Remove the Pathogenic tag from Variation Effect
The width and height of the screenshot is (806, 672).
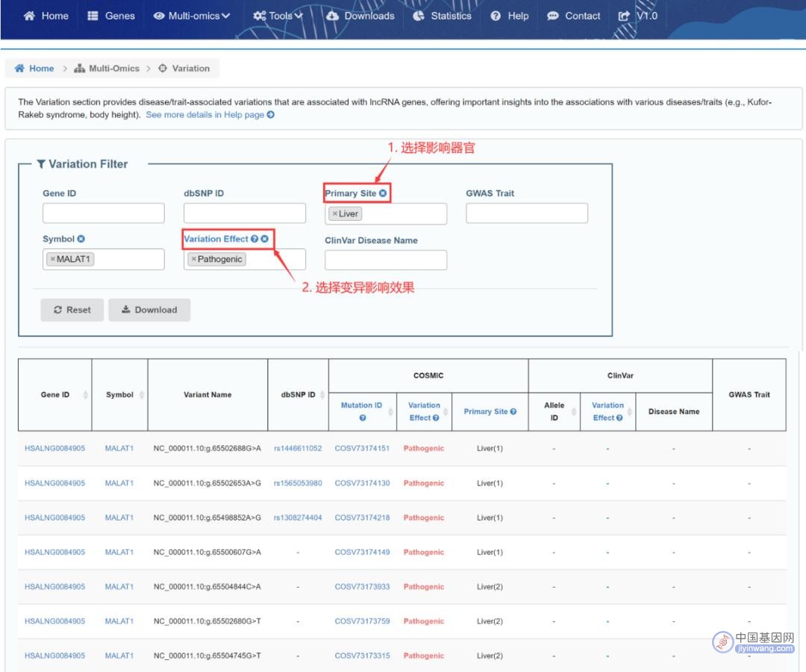(x=194, y=260)
